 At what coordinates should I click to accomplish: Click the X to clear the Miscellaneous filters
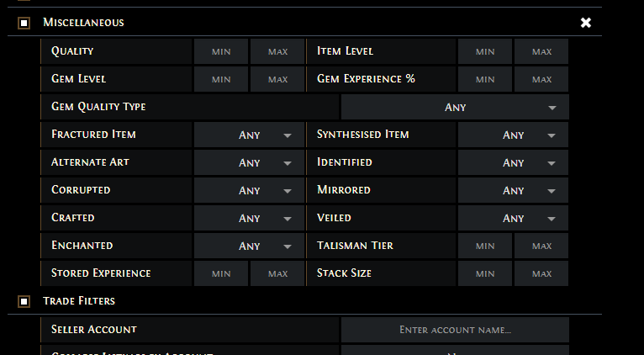click(x=586, y=23)
